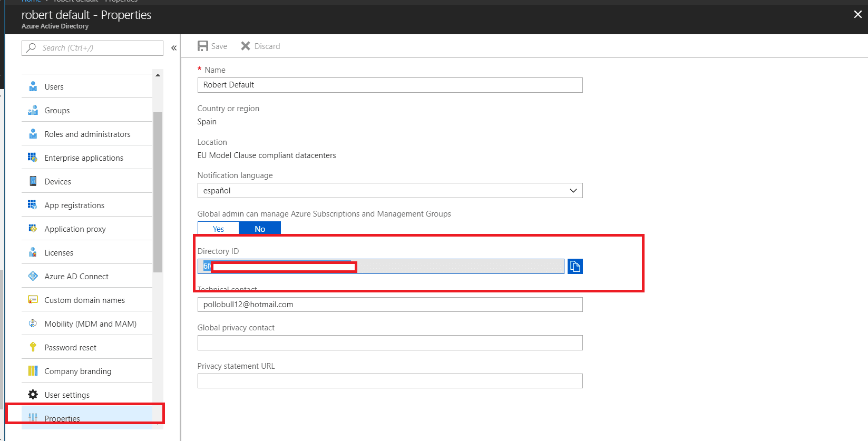Open Password reset

click(x=87, y=347)
